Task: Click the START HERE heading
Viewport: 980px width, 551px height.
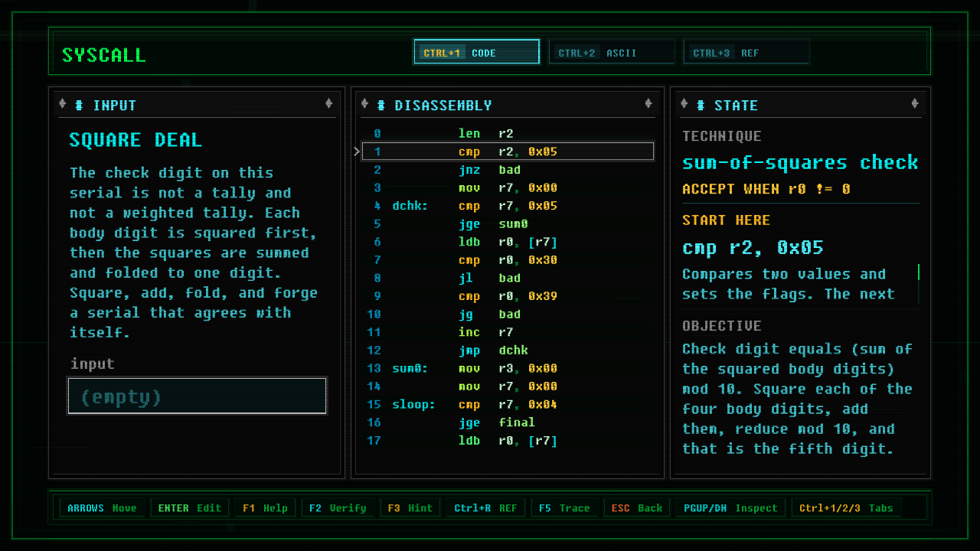Action: click(726, 220)
